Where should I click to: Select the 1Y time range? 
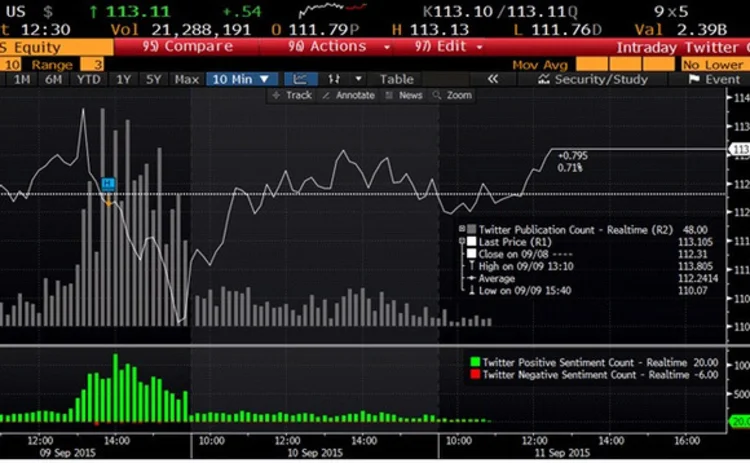click(x=123, y=79)
